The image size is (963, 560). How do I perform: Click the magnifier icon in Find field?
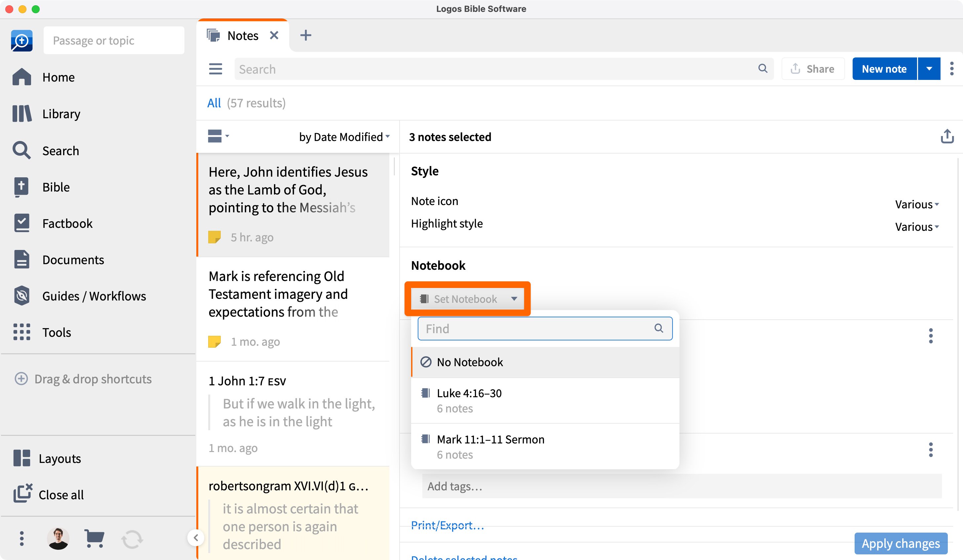(x=658, y=328)
